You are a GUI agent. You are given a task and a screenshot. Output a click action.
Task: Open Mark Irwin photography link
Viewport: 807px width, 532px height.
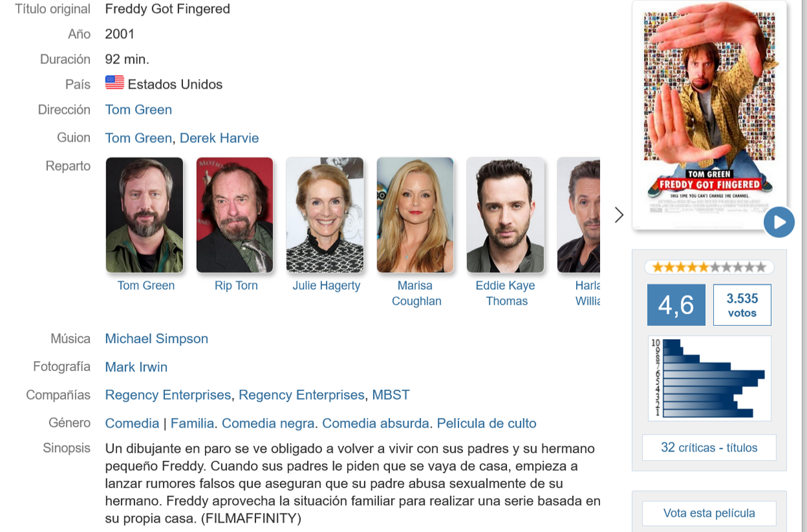(136, 367)
